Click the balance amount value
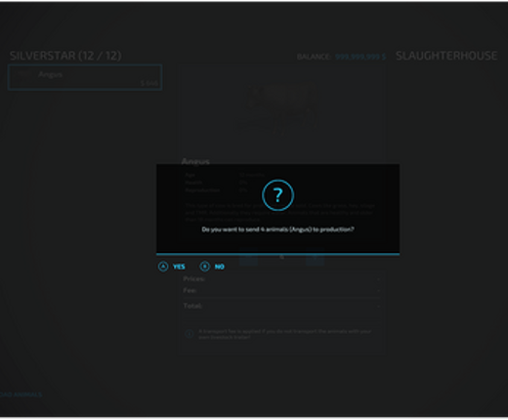Screen dimensions: 508x420 click(360, 57)
